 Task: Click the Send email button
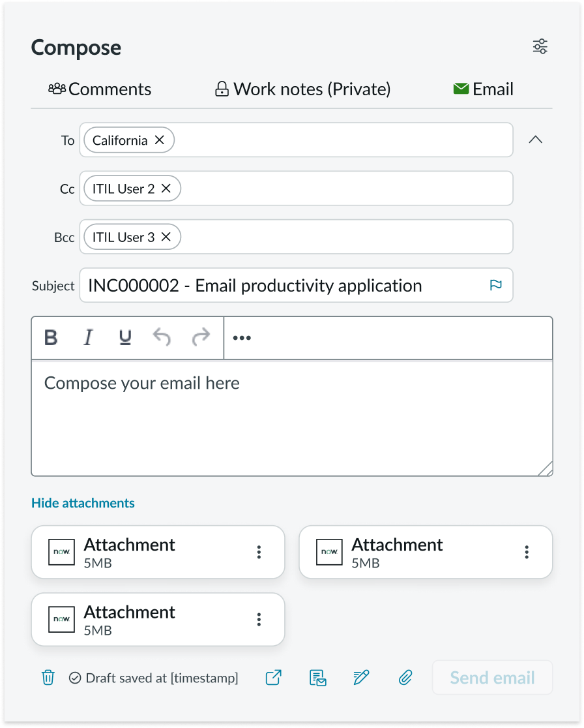(x=492, y=677)
